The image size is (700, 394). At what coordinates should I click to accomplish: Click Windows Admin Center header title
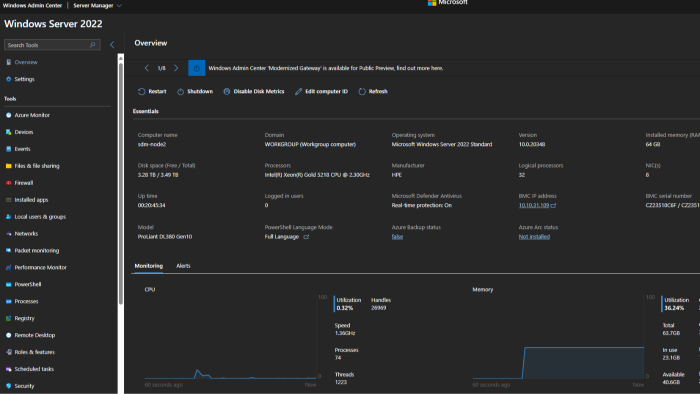32,6
